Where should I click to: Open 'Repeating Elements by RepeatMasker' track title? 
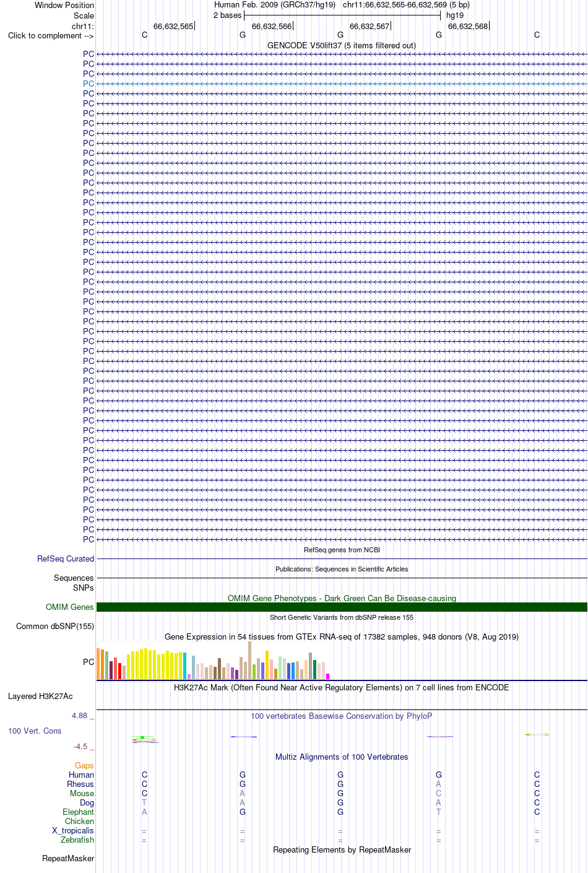pyautogui.click(x=342, y=849)
